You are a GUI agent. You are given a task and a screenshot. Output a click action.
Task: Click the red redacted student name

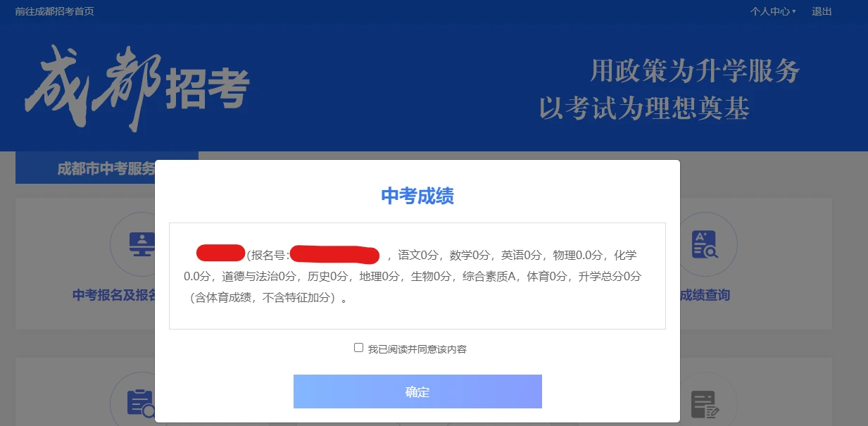220,253
